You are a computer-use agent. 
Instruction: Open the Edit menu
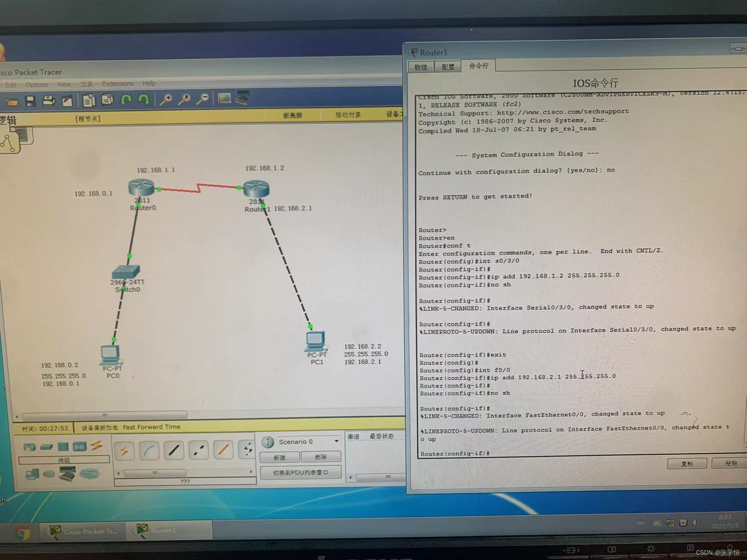click(11, 85)
